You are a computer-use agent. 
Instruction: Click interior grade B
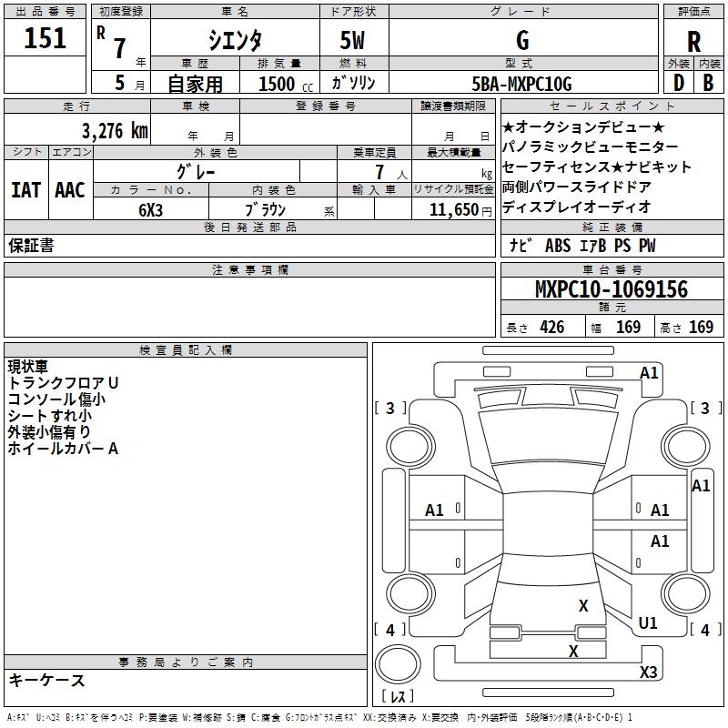click(x=708, y=83)
